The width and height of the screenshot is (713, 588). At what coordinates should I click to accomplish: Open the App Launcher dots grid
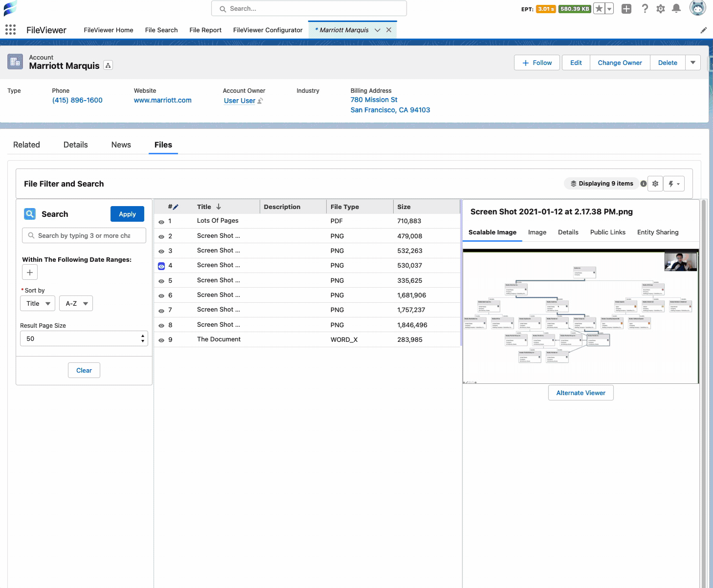10,30
